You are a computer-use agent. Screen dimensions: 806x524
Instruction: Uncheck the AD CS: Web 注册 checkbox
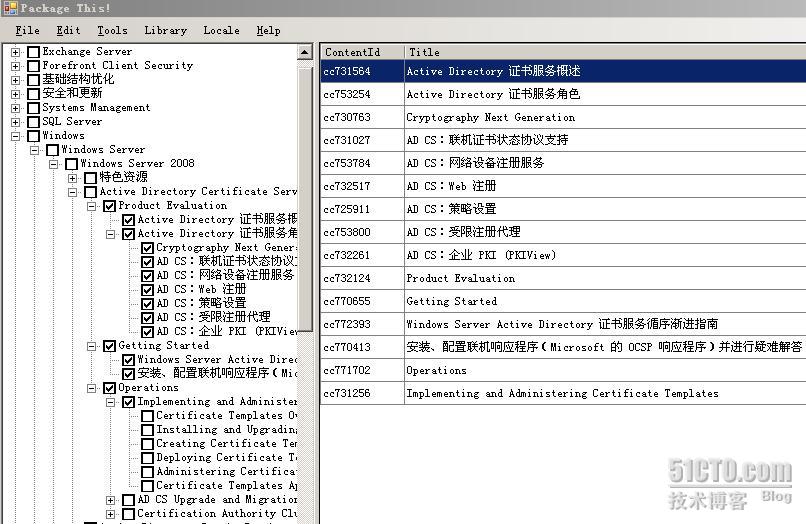pyautogui.click(x=148, y=290)
